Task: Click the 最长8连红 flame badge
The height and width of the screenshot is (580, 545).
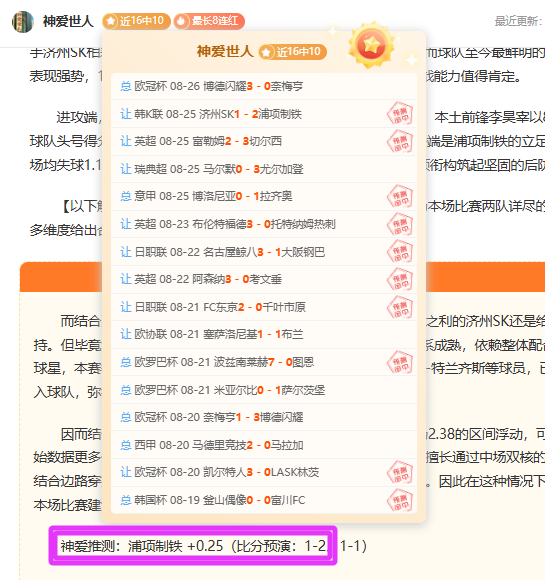Action: 209,21
